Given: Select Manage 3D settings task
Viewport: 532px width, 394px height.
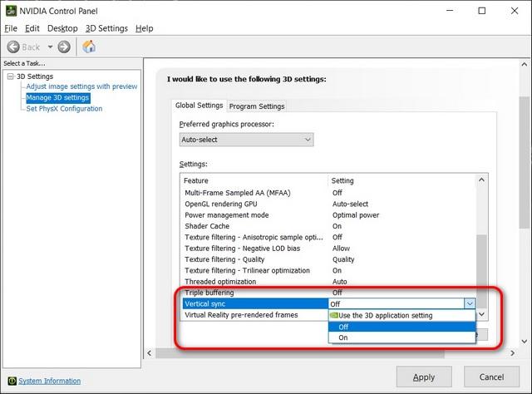Looking at the screenshot, I should coord(57,98).
